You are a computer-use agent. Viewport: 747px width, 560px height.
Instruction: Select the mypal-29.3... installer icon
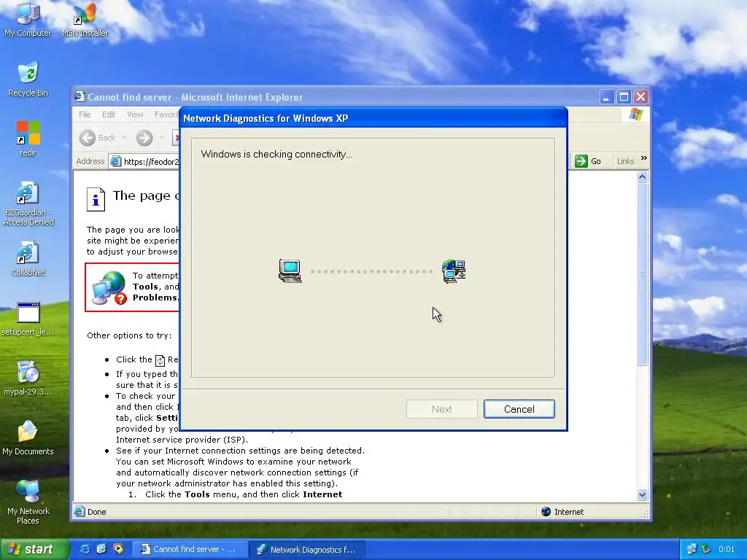click(x=28, y=378)
